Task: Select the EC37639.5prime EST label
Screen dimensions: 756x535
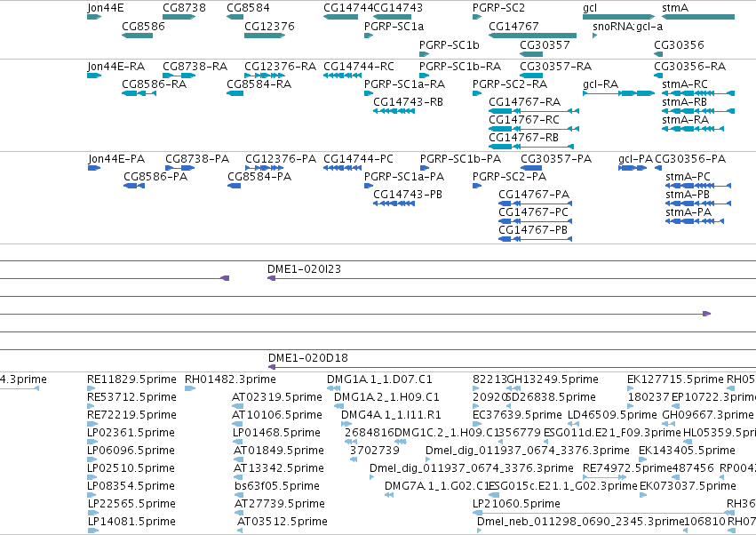Action: coord(517,415)
